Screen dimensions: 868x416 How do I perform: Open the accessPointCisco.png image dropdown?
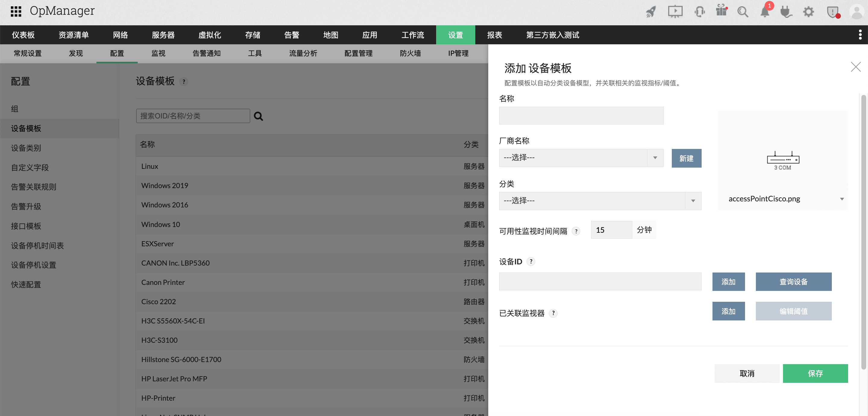pos(841,199)
